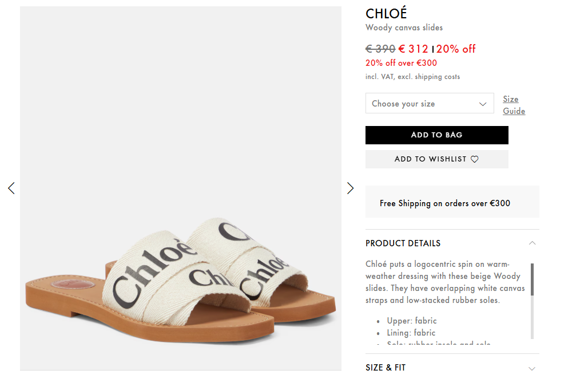
Task: Collapse Product Details using the up chevron
Action: click(x=533, y=243)
